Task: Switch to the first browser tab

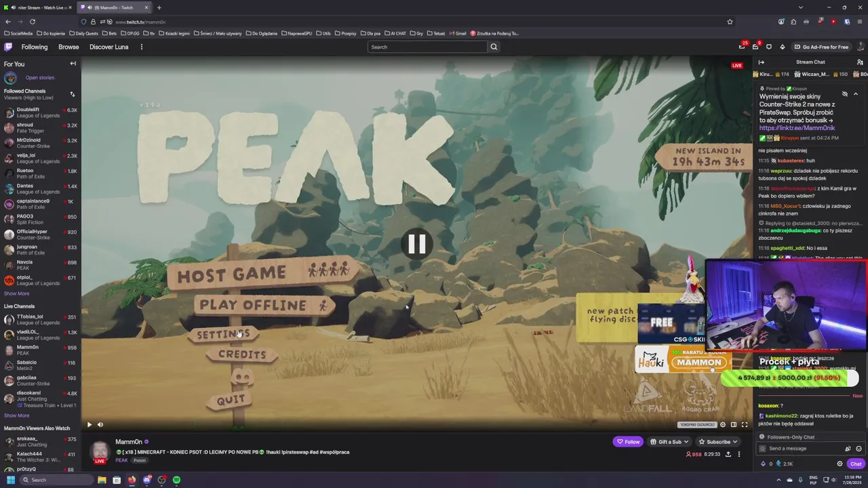Action: click(x=37, y=7)
